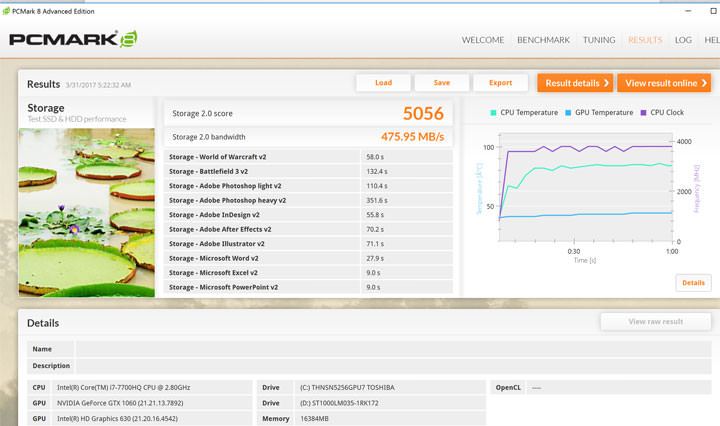Toggle the CPU Temperature legend swatch
The height and width of the screenshot is (426, 720).
click(494, 113)
